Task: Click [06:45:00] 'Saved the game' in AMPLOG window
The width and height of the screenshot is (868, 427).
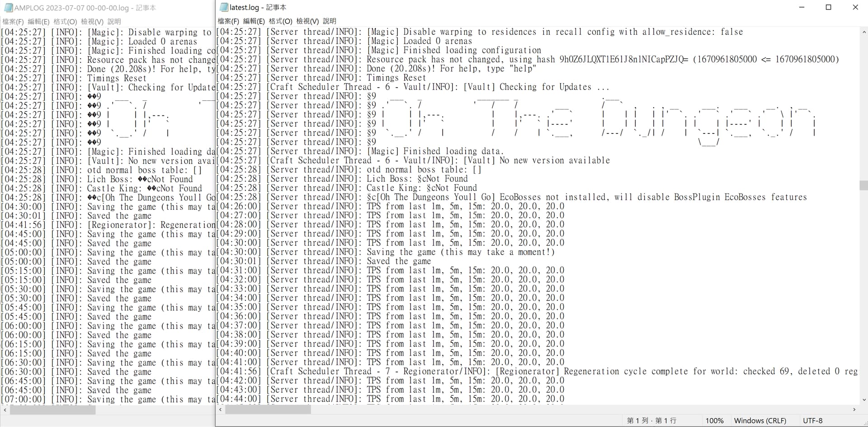Action: pyautogui.click(x=76, y=390)
